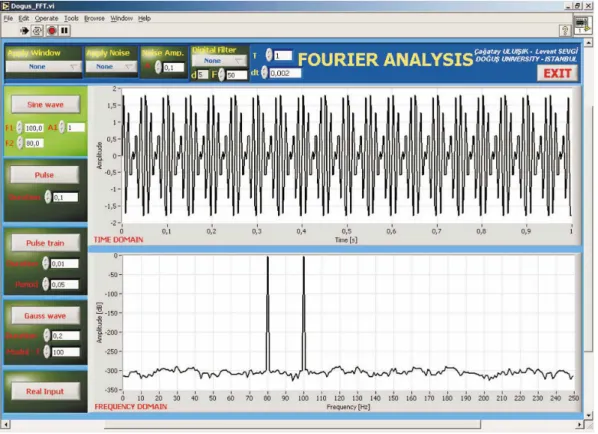
Task: Click the vertical scrollbar up arrow
Action: click(588, 42)
